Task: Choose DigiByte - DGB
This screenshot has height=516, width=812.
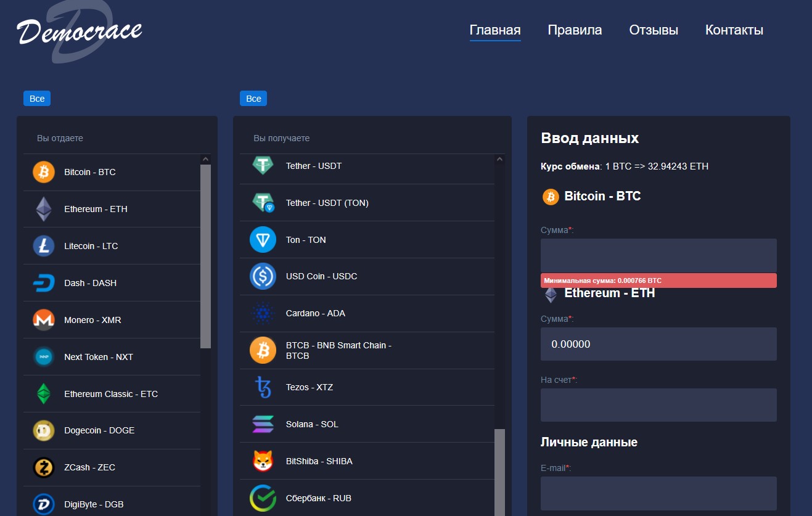Action: point(112,501)
